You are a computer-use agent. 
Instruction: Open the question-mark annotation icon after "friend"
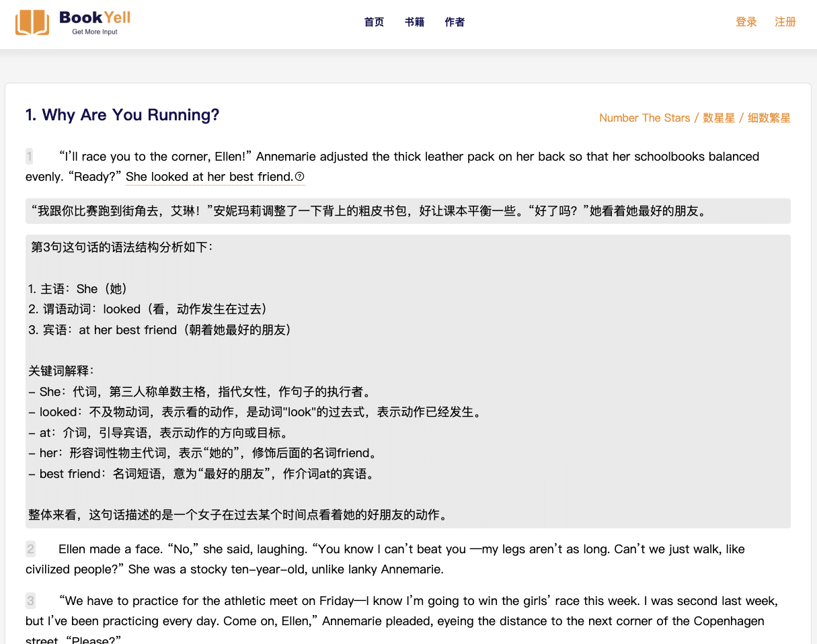click(x=300, y=176)
